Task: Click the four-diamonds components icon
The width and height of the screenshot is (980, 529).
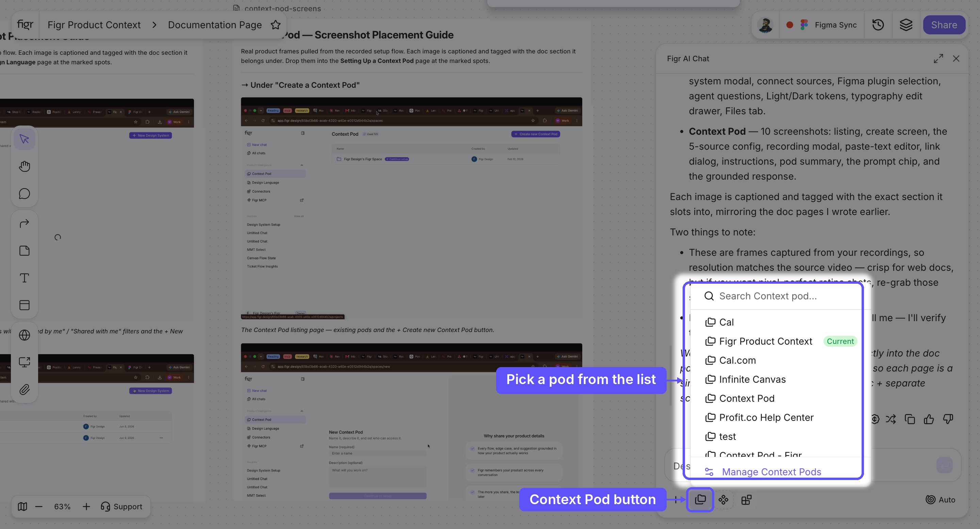Action: tap(723, 500)
